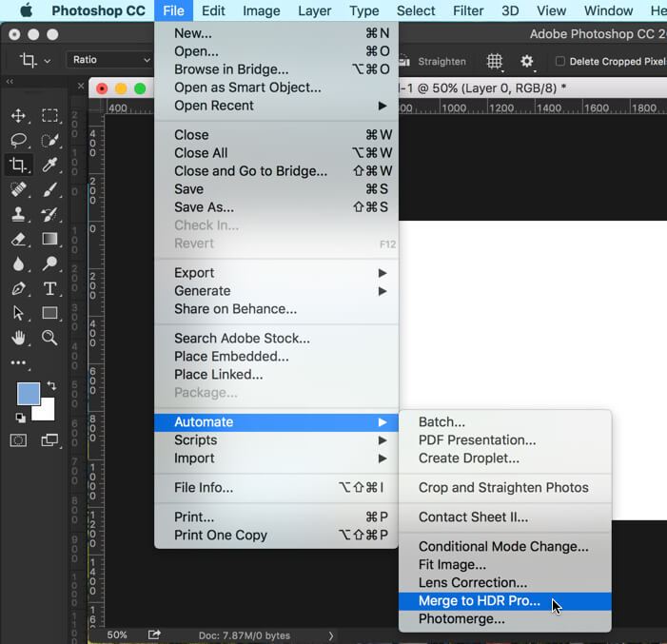
Task: Choose Lens Correction
Action: [x=505, y=583]
